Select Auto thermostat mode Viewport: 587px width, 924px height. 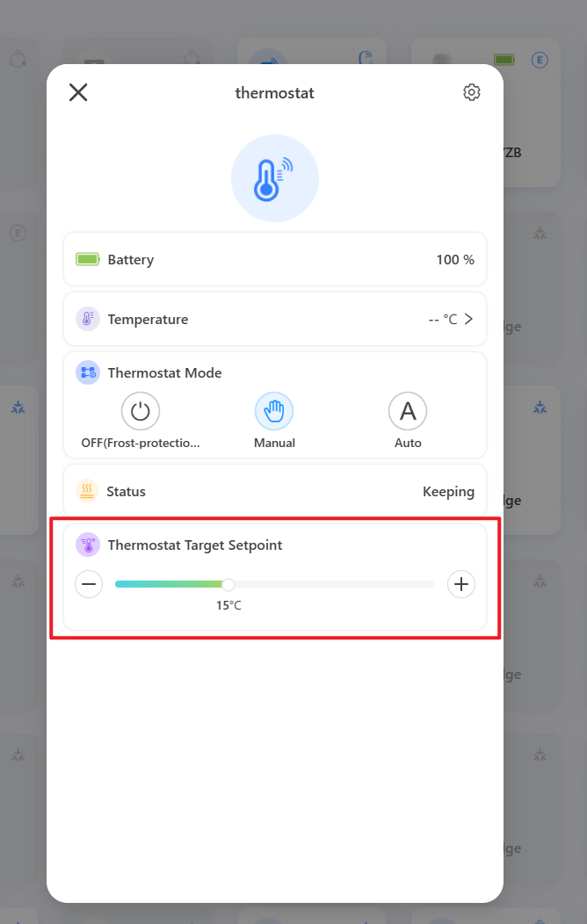(408, 411)
